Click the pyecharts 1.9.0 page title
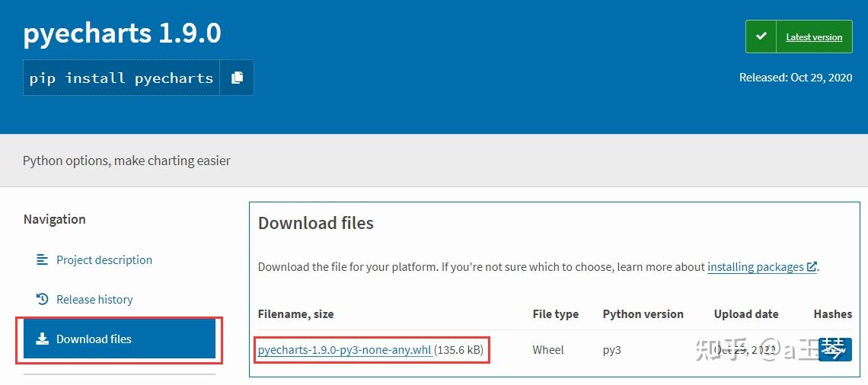 click(122, 33)
